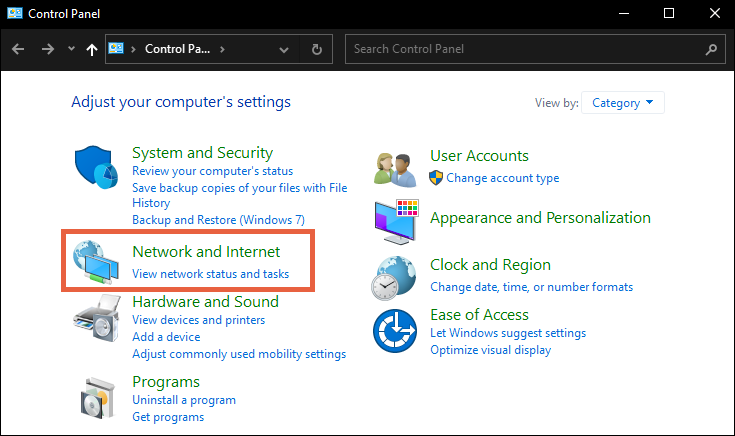Click the User Accounts people icon
Screen dimensions: 735x436
[396, 169]
